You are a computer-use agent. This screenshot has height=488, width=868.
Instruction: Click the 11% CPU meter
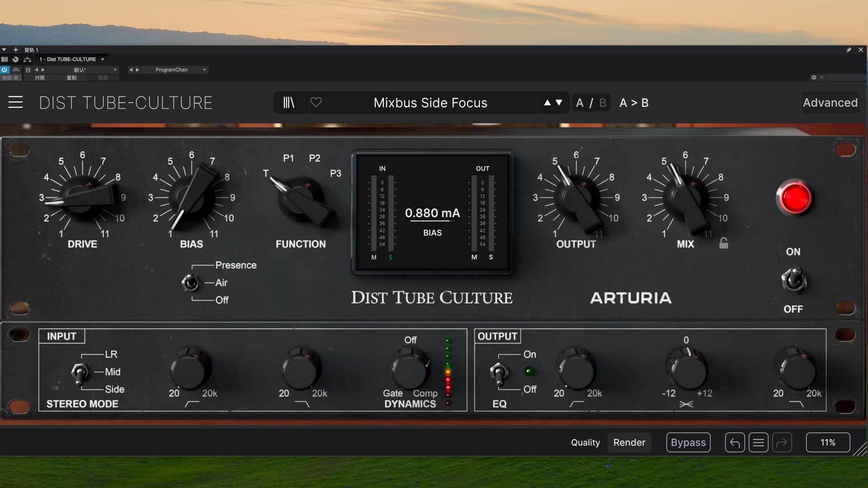(828, 442)
